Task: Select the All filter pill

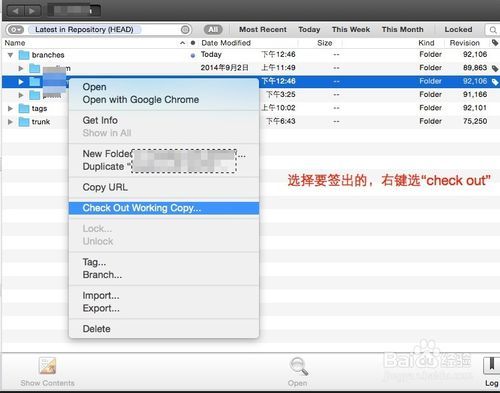Action: (x=213, y=30)
